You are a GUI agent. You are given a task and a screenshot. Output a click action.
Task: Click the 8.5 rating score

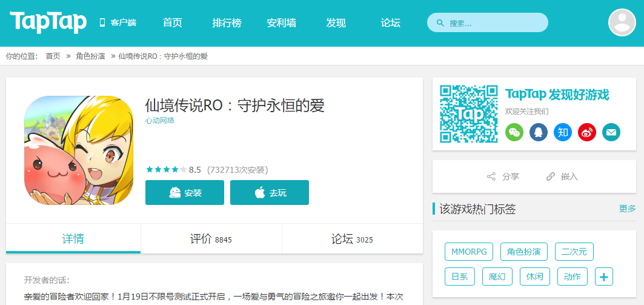click(x=194, y=169)
